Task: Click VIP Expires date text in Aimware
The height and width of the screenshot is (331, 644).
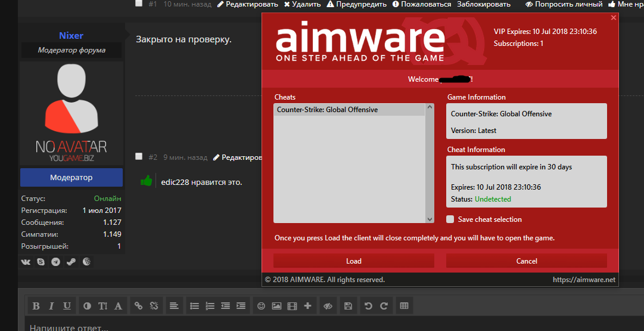Action: point(545,31)
